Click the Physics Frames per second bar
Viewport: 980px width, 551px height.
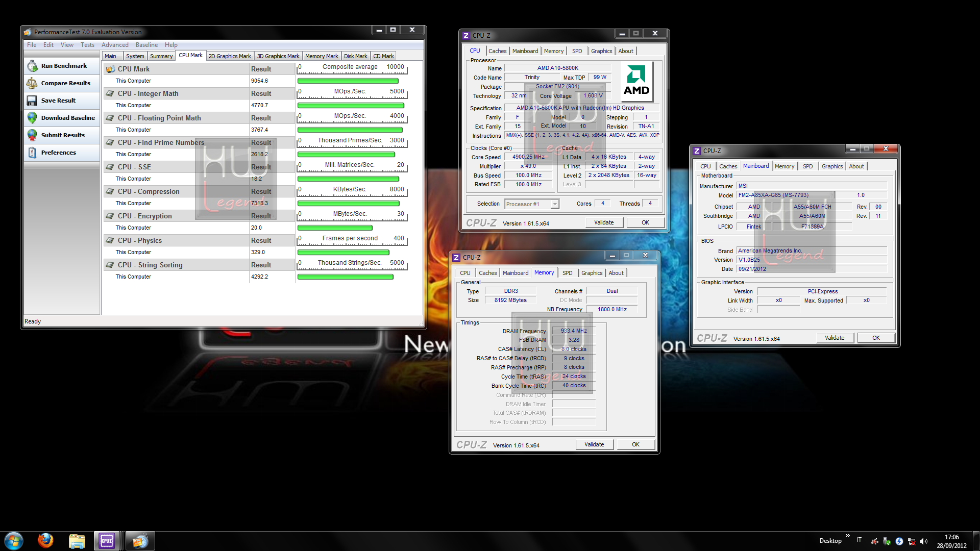pos(344,253)
